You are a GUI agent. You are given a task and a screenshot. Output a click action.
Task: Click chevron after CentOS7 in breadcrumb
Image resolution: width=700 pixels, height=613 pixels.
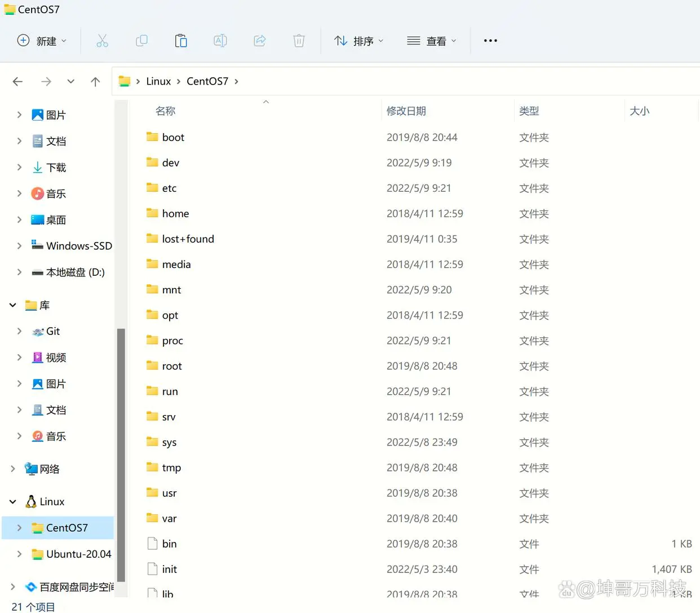coord(236,82)
